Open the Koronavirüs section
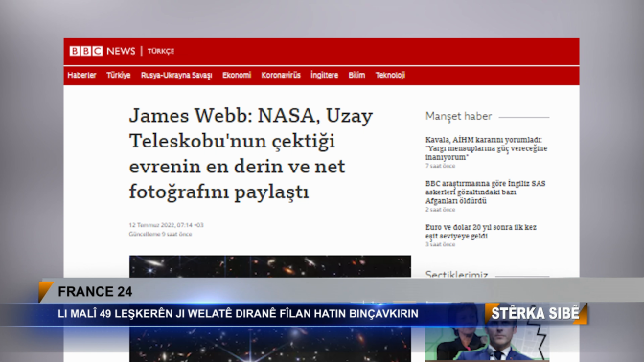Screen dimensions: 644x362 pos(281,75)
